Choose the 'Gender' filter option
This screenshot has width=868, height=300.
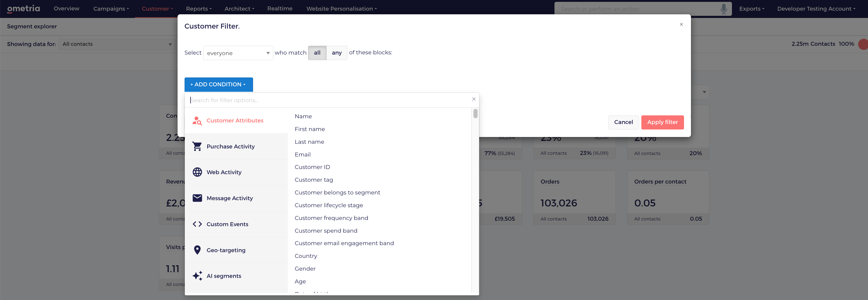coord(305,269)
